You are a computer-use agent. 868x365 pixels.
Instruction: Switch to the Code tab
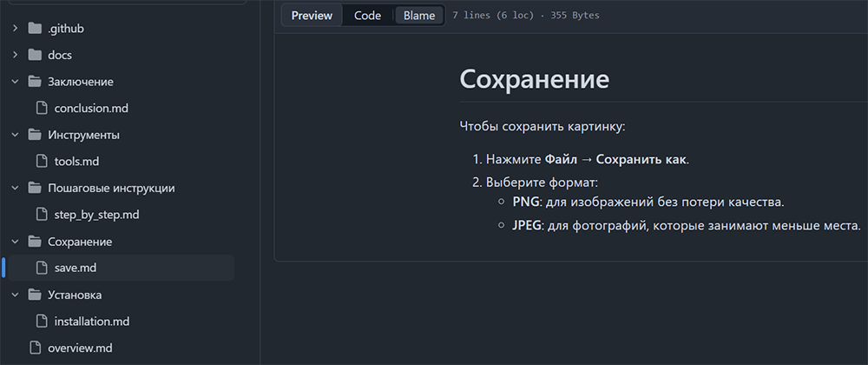pyautogui.click(x=367, y=16)
